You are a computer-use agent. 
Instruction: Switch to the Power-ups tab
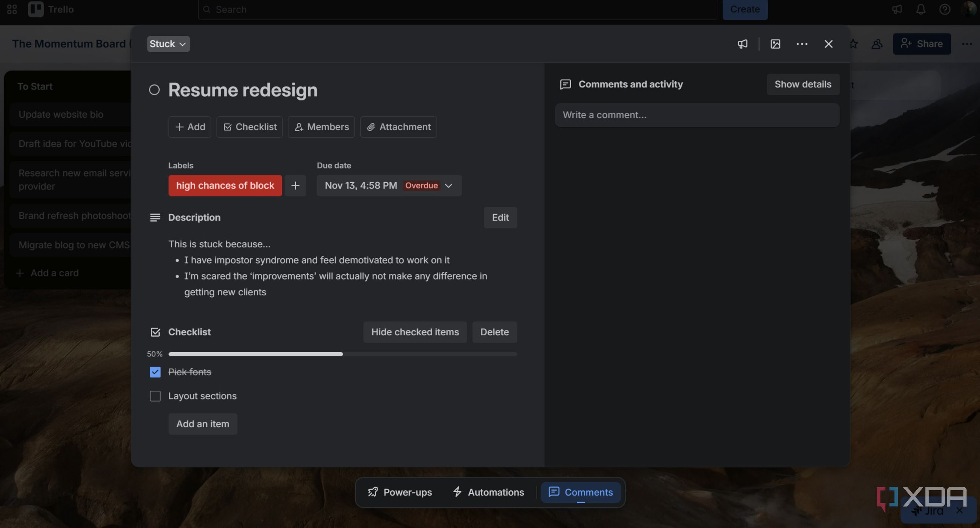click(x=399, y=492)
